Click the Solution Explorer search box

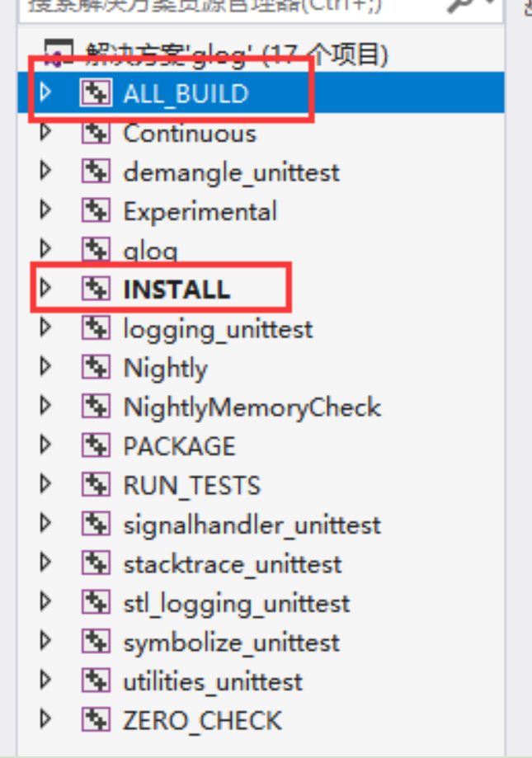206,7
